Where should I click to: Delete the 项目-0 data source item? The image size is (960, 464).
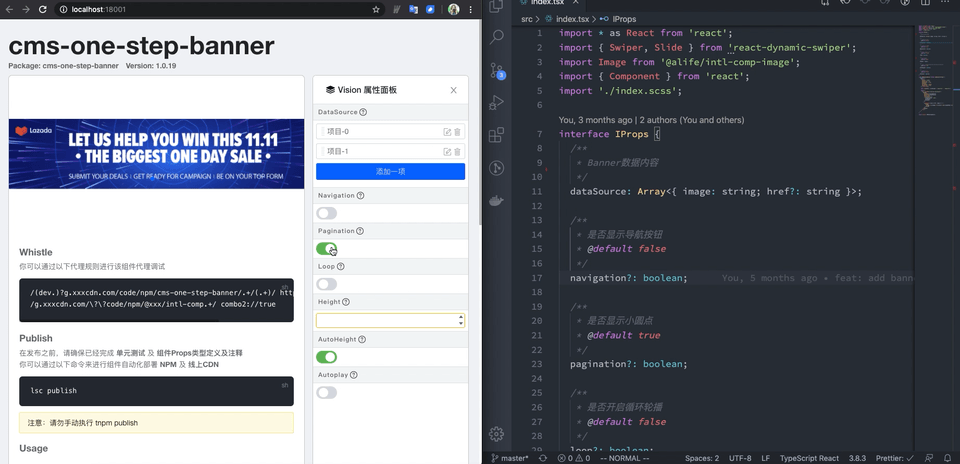pyautogui.click(x=457, y=132)
